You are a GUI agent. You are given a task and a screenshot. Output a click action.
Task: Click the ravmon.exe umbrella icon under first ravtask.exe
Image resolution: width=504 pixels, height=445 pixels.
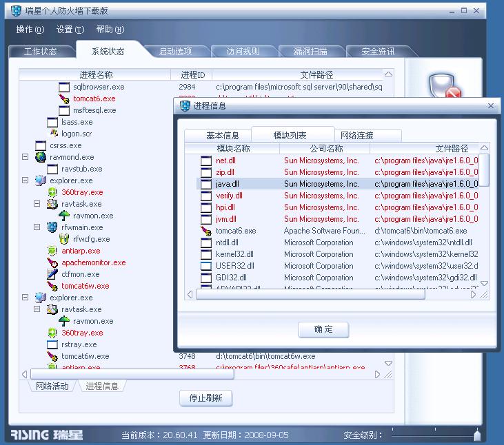coord(64,216)
